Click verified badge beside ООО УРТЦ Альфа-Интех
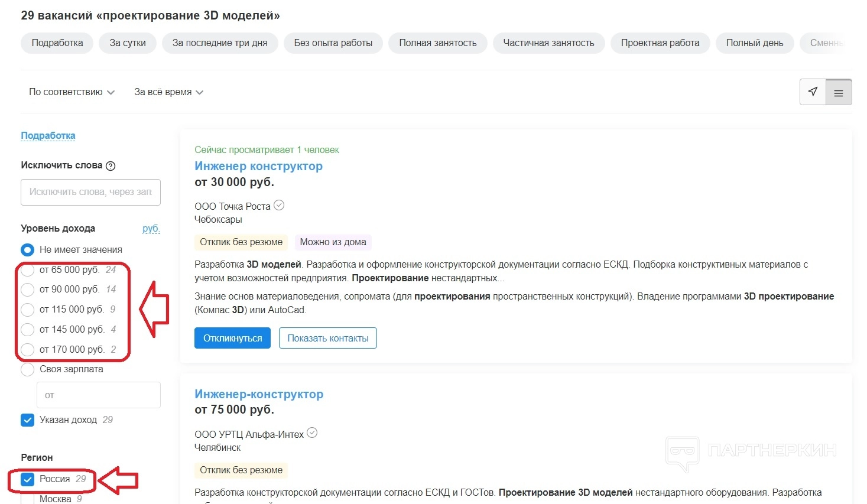Screen dimensions: 867x504 tap(312, 433)
